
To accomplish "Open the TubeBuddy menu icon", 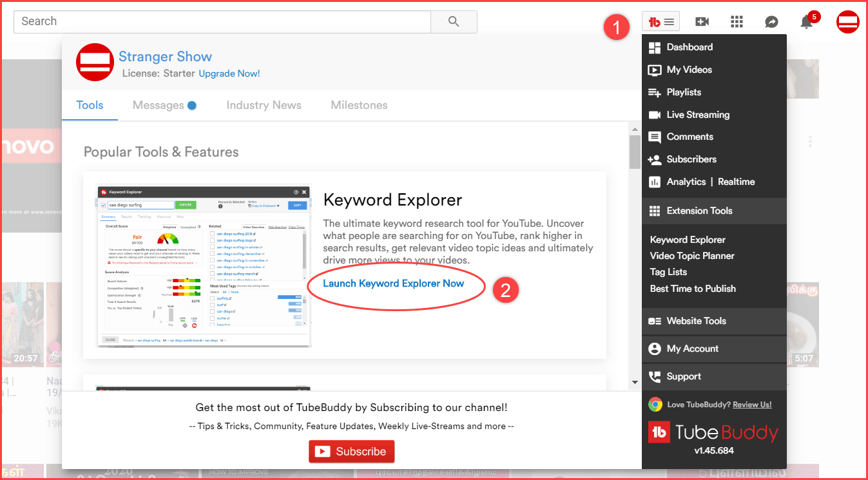I will (x=661, y=22).
